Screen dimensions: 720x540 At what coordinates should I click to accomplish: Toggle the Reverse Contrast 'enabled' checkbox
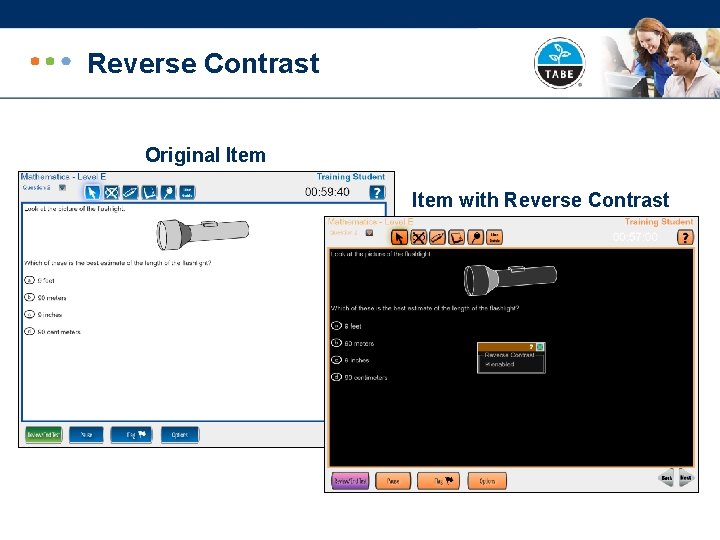[x=488, y=364]
